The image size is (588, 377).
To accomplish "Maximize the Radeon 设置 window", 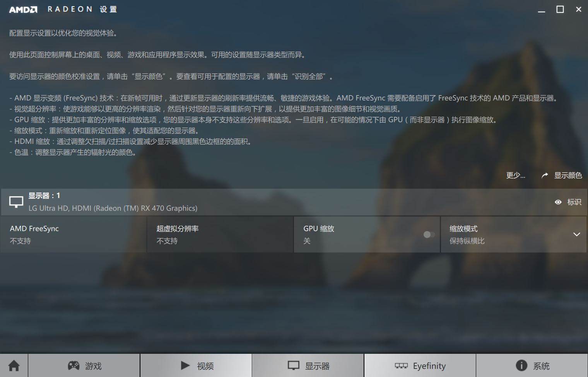I will (x=560, y=10).
